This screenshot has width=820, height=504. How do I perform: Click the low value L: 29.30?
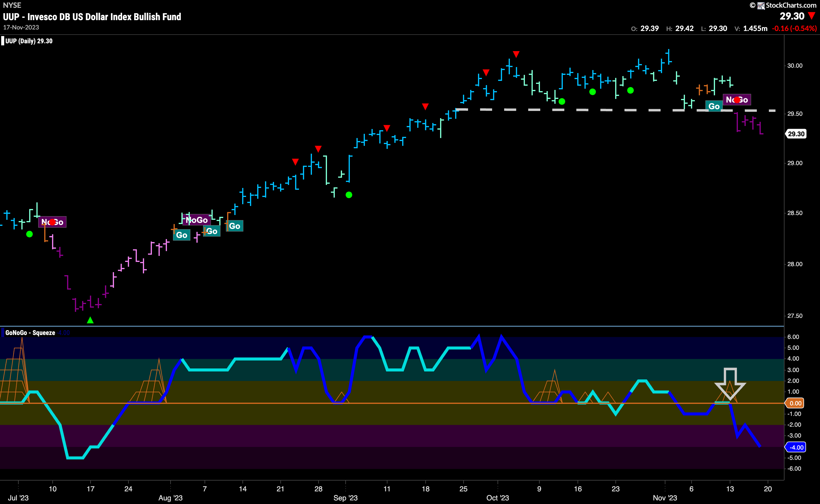[x=714, y=28]
